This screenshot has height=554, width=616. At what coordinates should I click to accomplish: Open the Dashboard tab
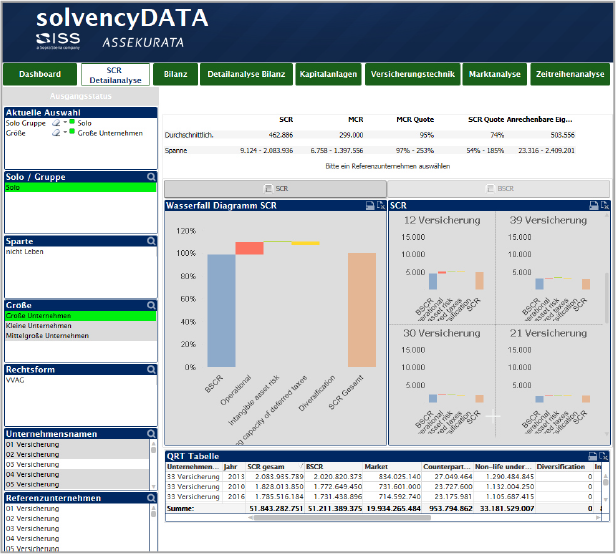[x=40, y=74]
